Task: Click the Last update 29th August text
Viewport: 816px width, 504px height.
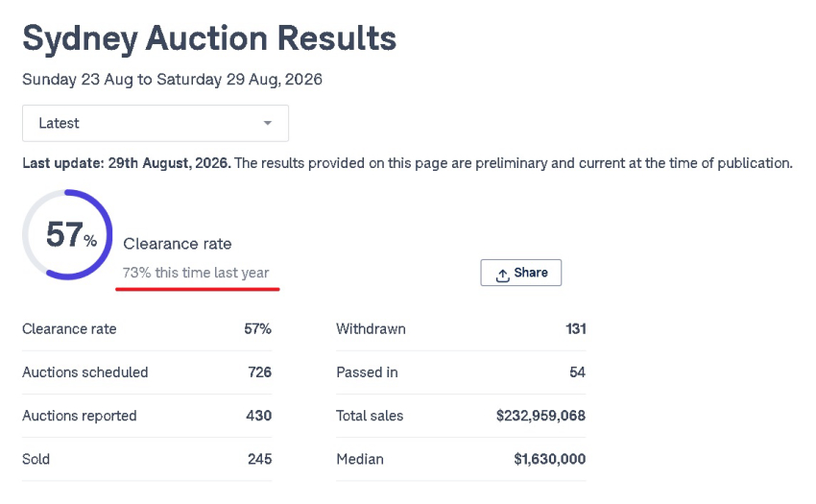Action: [x=127, y=163]
